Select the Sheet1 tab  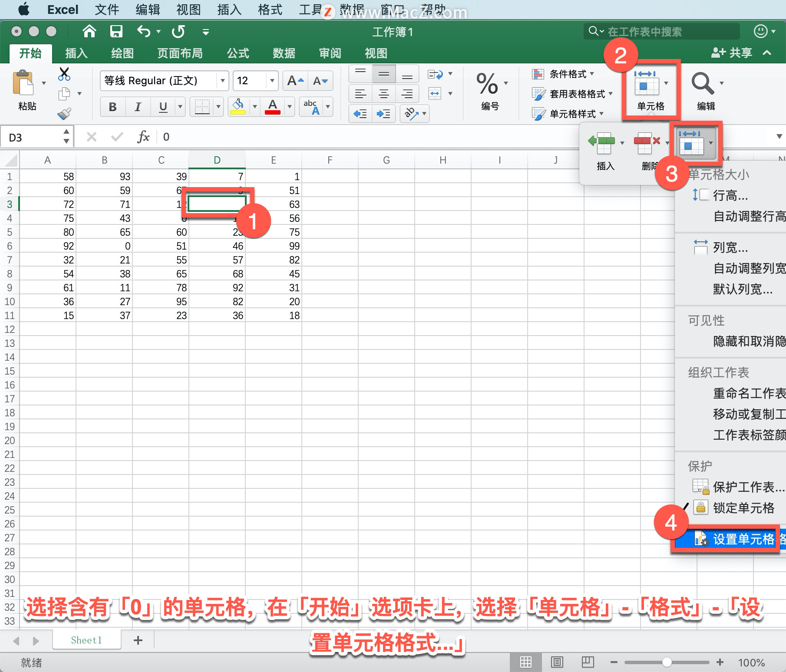coord(86,640)
